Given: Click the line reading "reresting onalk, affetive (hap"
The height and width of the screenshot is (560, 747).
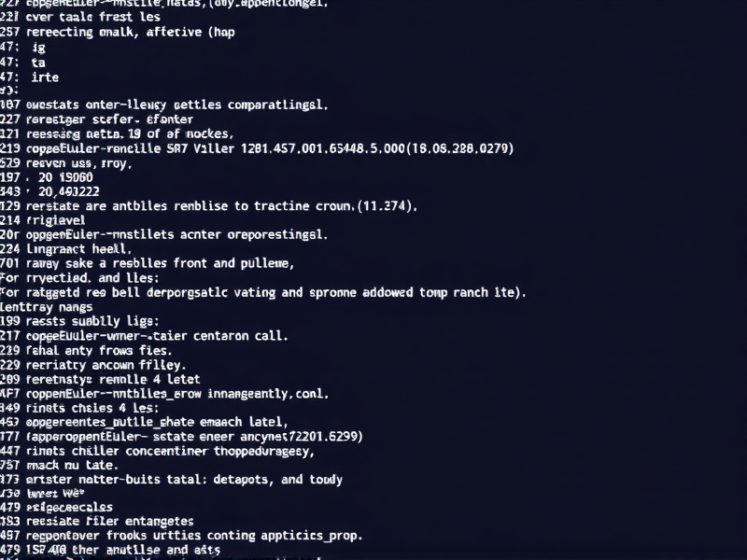Looking at the screenshot, I should [x=131, y=32].
